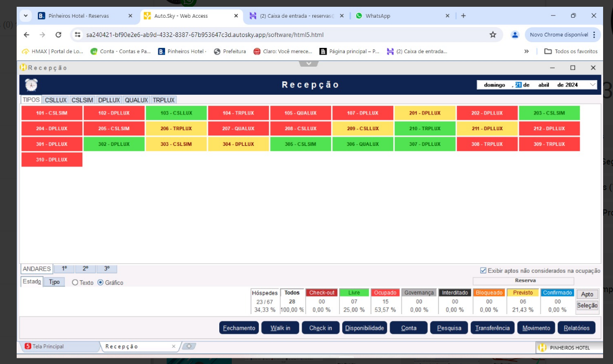The width and height of the screenshot is (613, 364).
Task: Reload the page using the refresh icon
Action: click(x=58, y=35)
